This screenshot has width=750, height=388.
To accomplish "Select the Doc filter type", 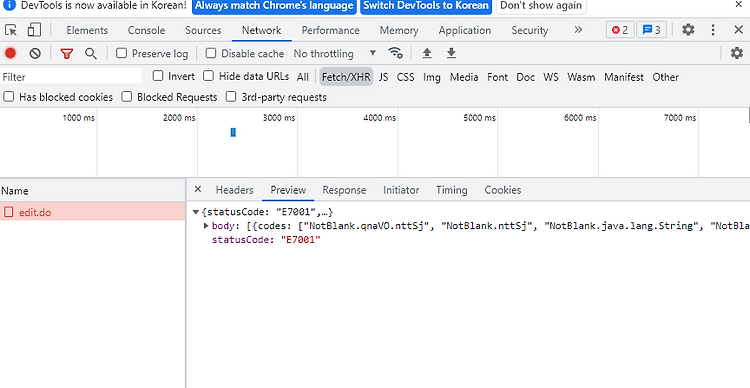I will coord(525,77).
